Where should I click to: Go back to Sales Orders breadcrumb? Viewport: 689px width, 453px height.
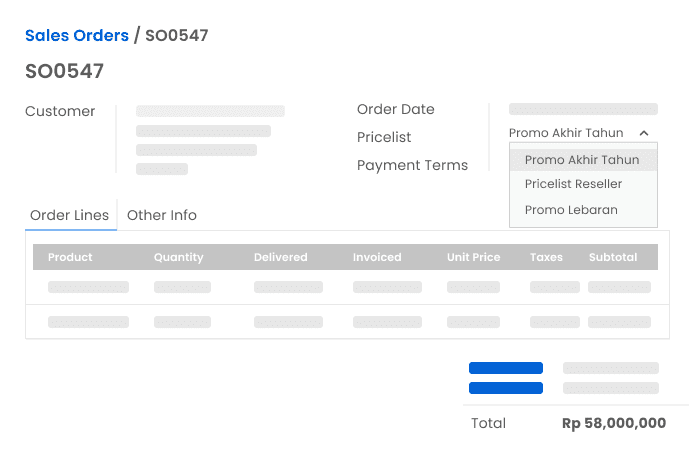77,36
